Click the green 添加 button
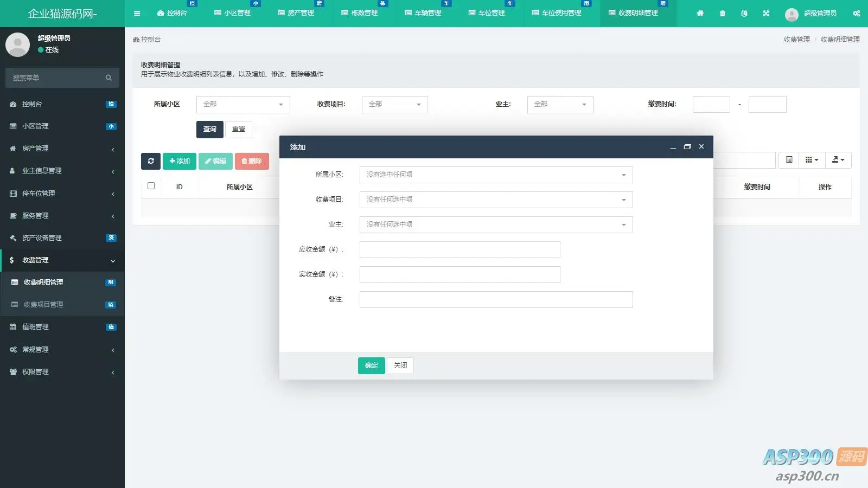 [x=180, y=161]
